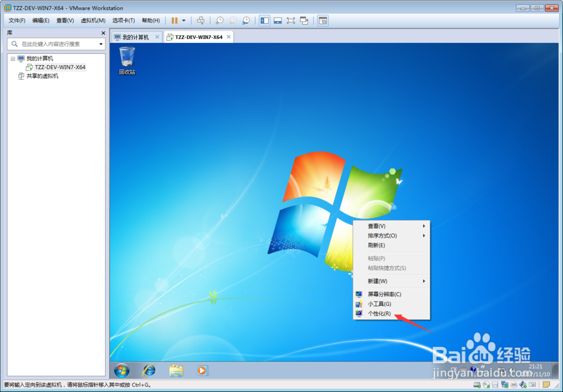This screenshot has height=392, width=563.
Task: Open the Windows 7 Start button
Action: (x=122, y=370)
